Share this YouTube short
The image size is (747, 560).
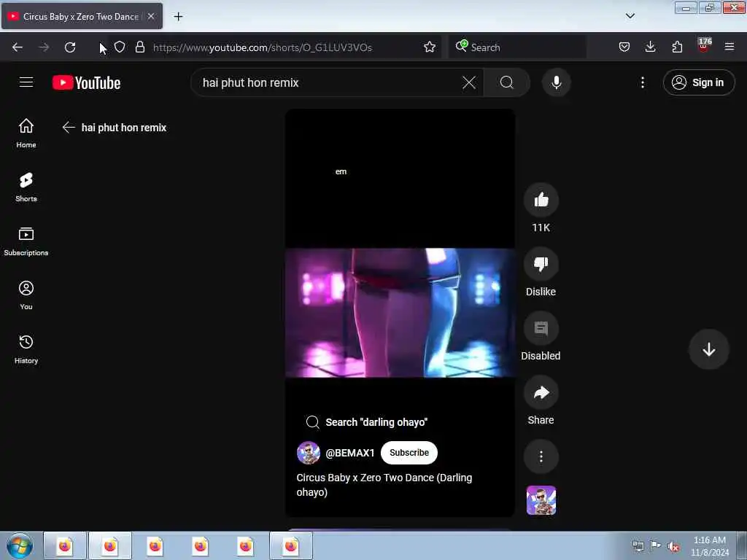541,392
